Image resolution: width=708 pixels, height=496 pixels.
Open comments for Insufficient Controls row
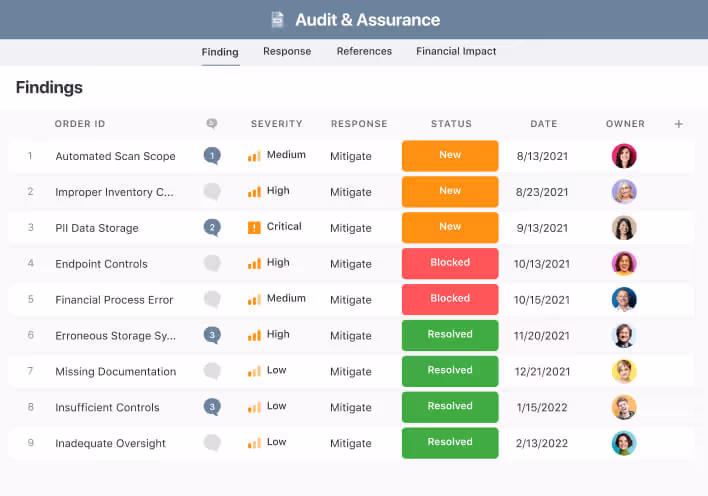212,407
